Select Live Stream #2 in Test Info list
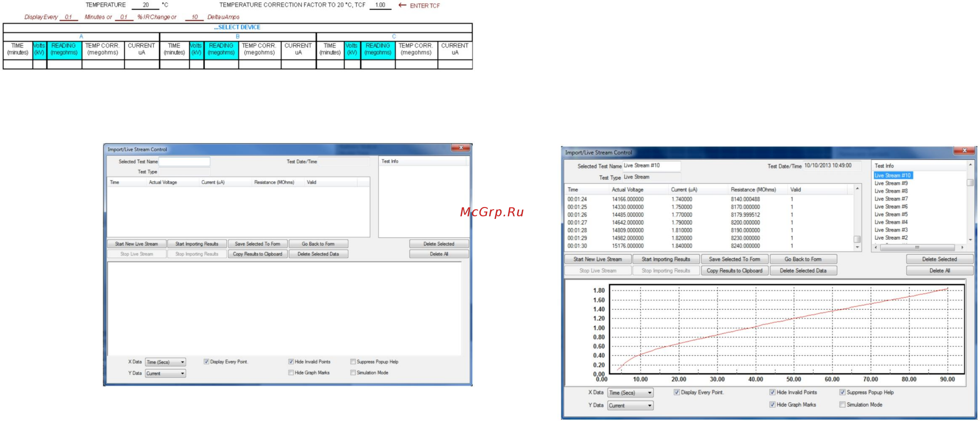This screenshot has width=980, height=423. [891, 238]
